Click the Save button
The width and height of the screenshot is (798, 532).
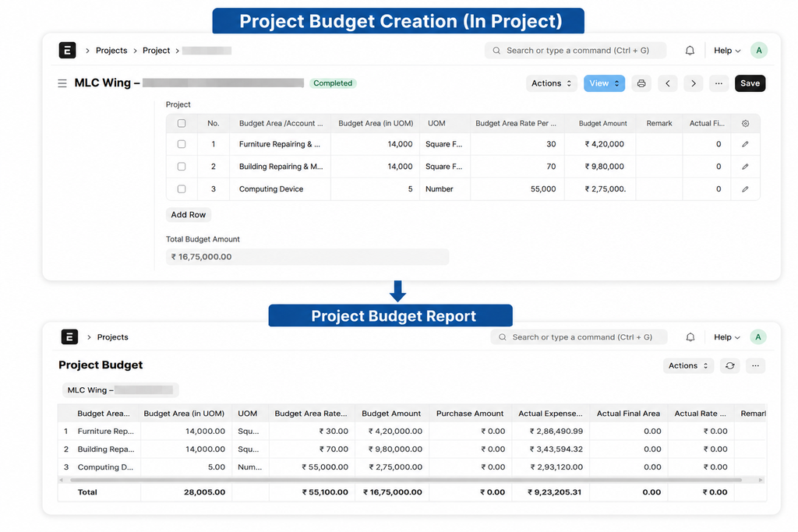750,83
